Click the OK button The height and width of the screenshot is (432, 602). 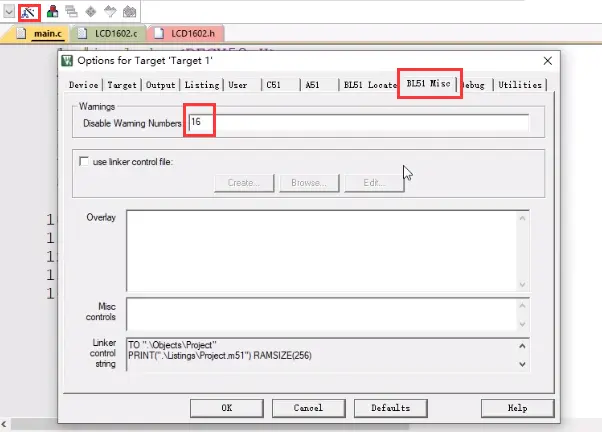(x=227, y=408)
